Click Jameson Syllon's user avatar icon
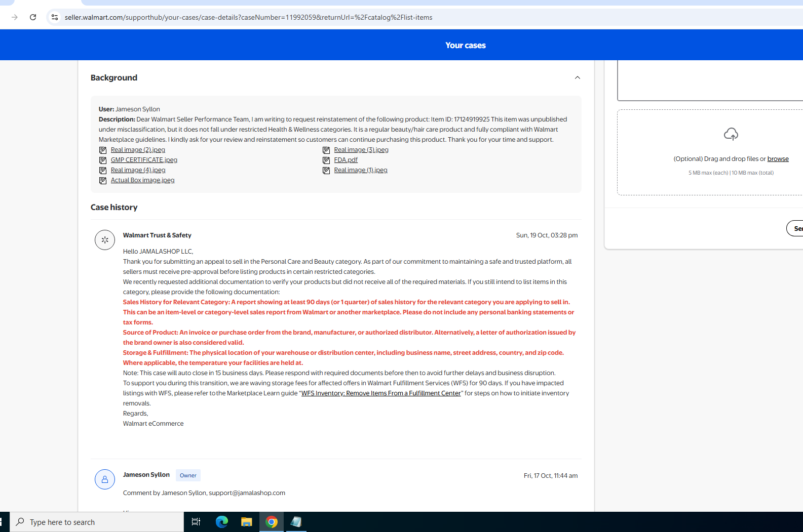This screenshot has height=532, width=803. tap(105, 479)
